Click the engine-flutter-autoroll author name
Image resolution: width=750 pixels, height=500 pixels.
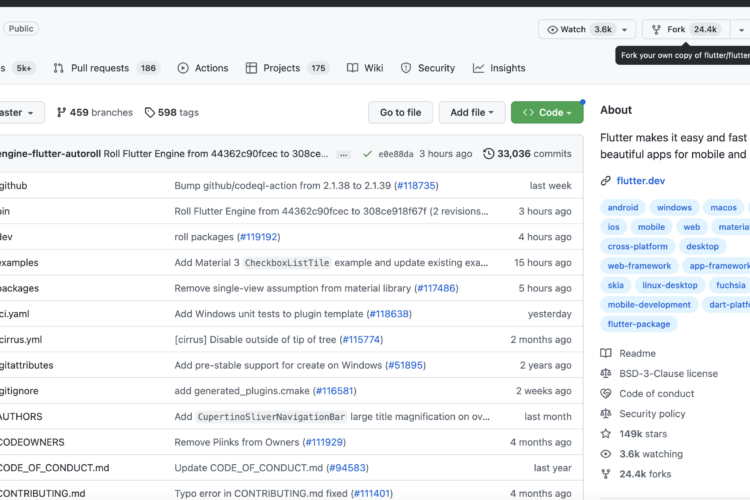[x=50, y=154]
